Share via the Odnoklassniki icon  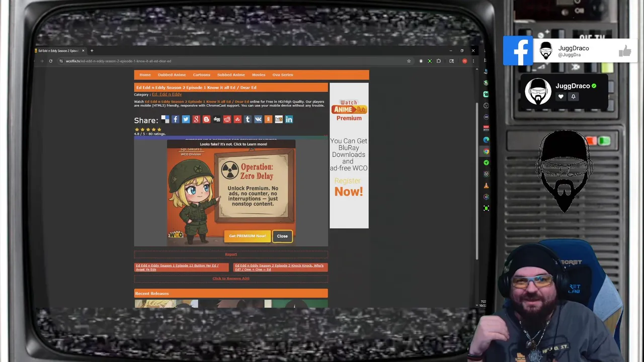click(x=268, y=119)
